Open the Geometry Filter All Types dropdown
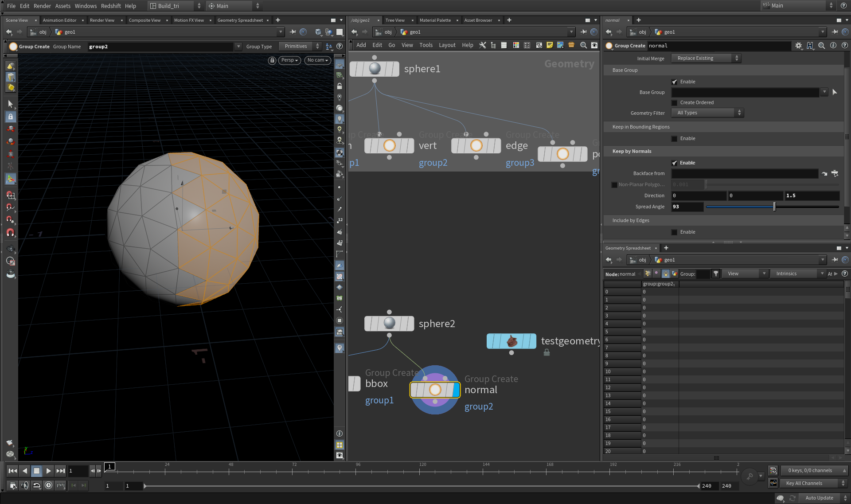Screen dimensions: 851x504 [707, 113]
